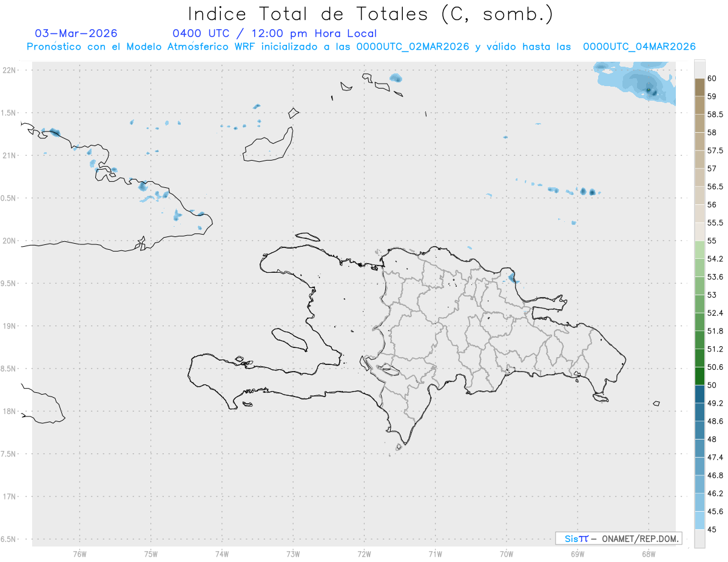Click the '45' colorbar label
This screenshot has width=728, height=562.
click(x=712, y=529)
